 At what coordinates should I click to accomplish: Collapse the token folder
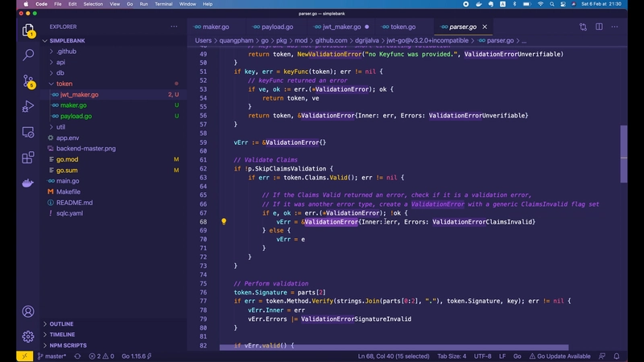[64, 84]
